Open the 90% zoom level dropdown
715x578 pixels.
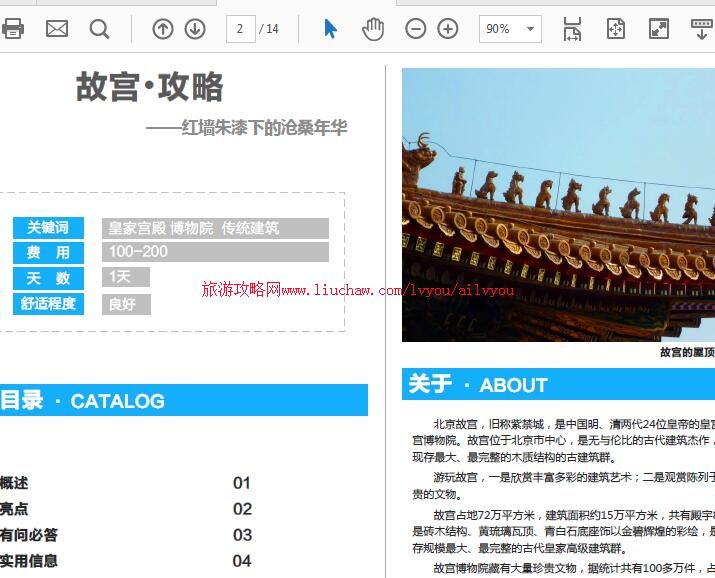click(x=510, y=29)
